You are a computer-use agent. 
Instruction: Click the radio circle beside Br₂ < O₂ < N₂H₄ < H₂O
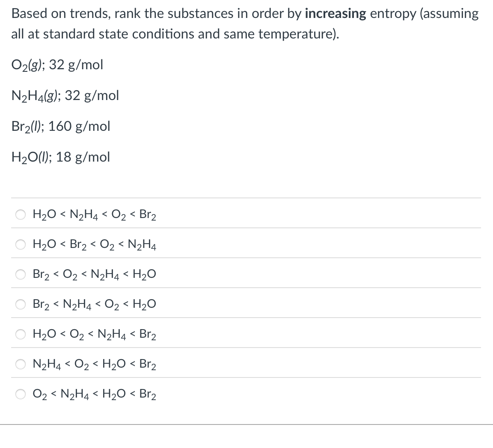tap(21, 274)
